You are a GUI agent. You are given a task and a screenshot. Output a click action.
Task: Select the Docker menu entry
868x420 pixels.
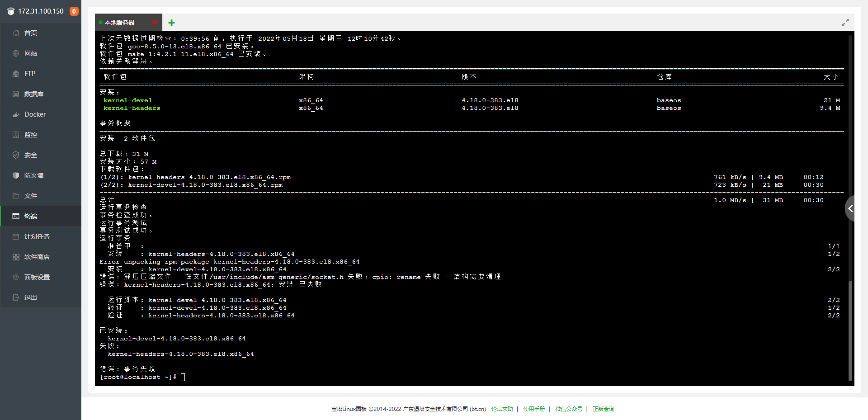pyautogui.click(x=41, y=114)
